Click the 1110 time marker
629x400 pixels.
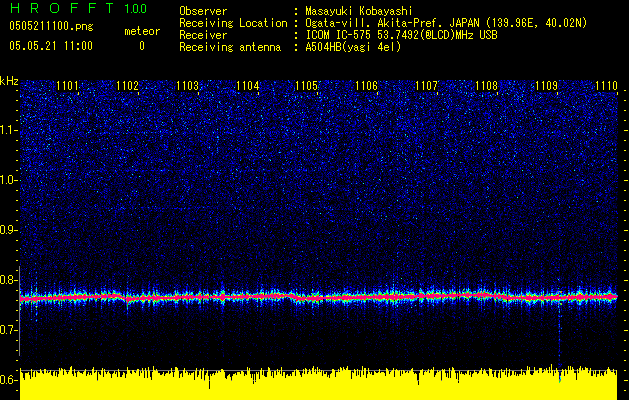click(x=606, y=86)
